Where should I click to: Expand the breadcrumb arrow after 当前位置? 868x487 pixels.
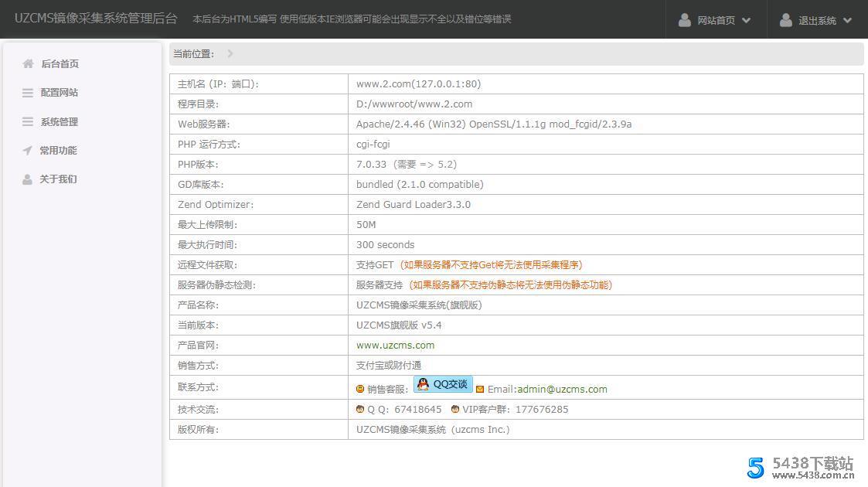(x=229, y=54)
